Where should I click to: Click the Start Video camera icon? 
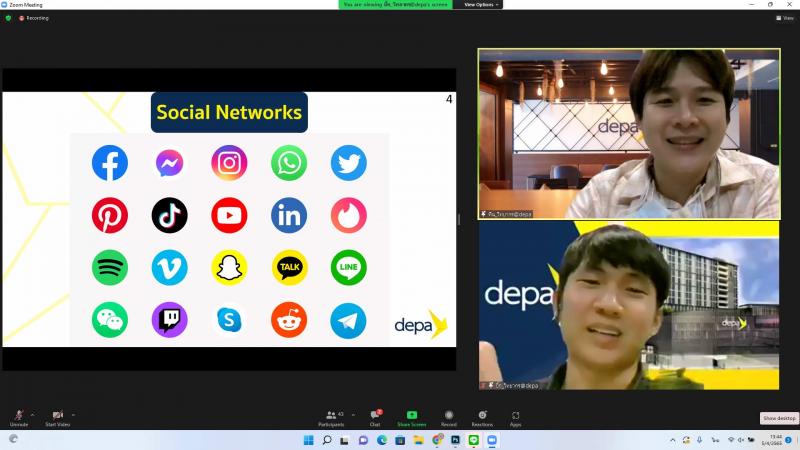tap(58, 415)
